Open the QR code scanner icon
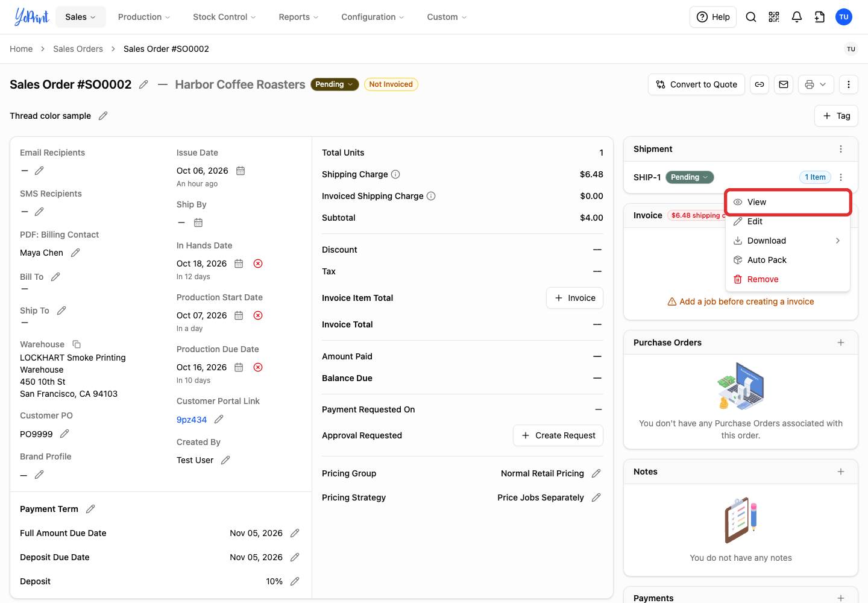The height and width of the screenshot is (603, 868). pos(774,17)
